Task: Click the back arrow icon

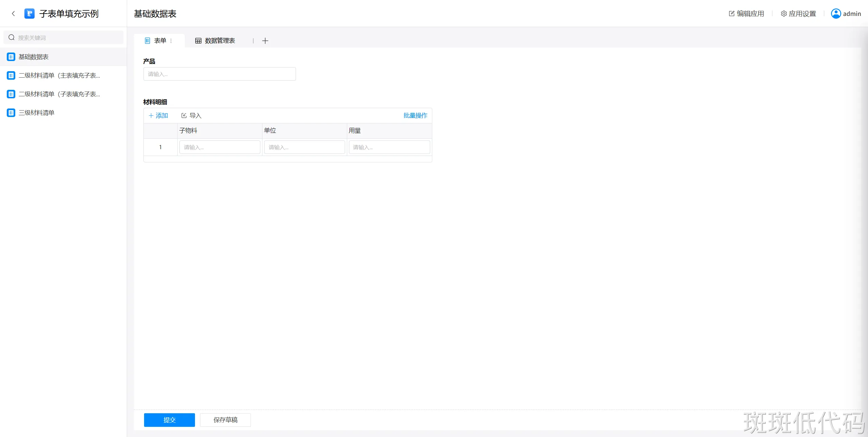Action: (13, 14)
